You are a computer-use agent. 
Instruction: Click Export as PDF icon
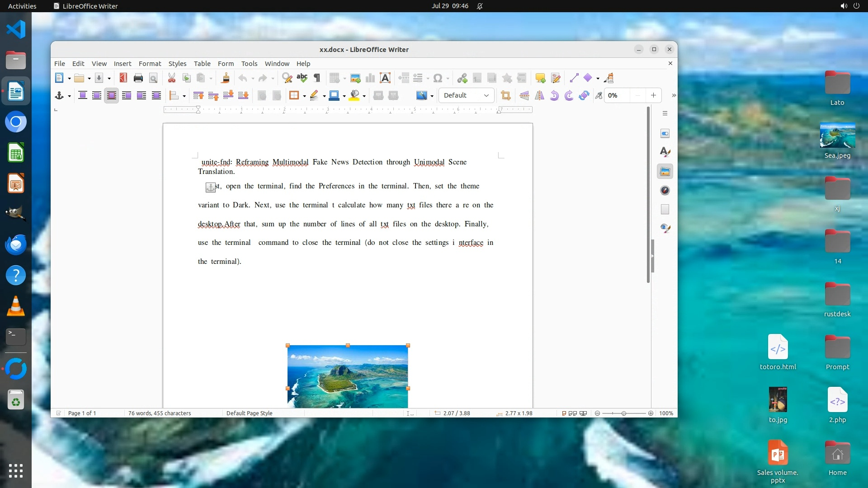tap(123, 78)
